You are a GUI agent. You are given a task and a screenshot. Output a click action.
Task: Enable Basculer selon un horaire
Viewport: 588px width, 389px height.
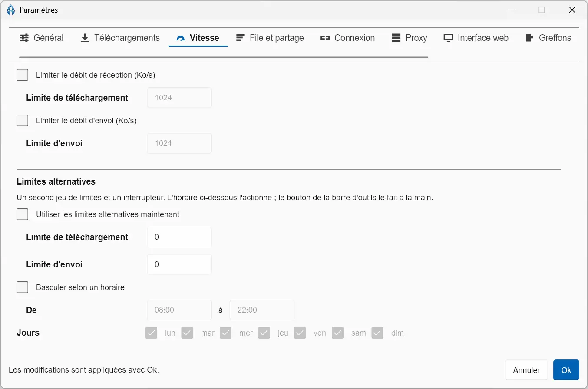22,287
